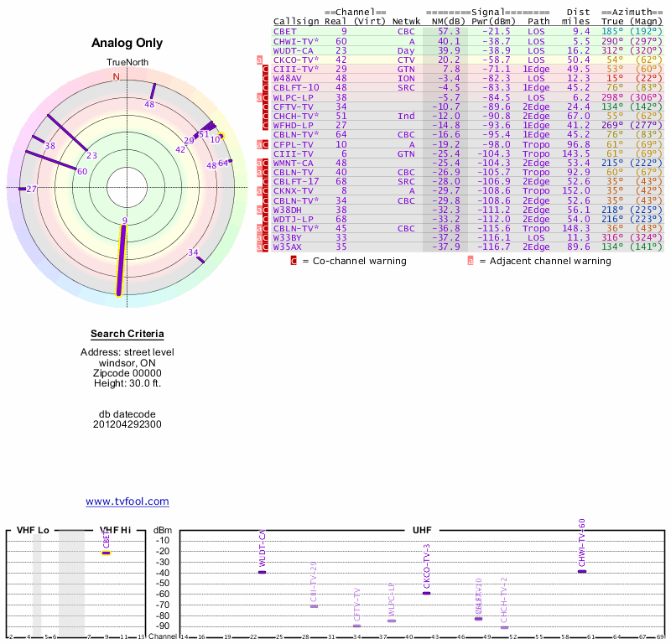671x644 pixels.
Task: Click the Search Criteria heading
Action: tap(127, 334)
